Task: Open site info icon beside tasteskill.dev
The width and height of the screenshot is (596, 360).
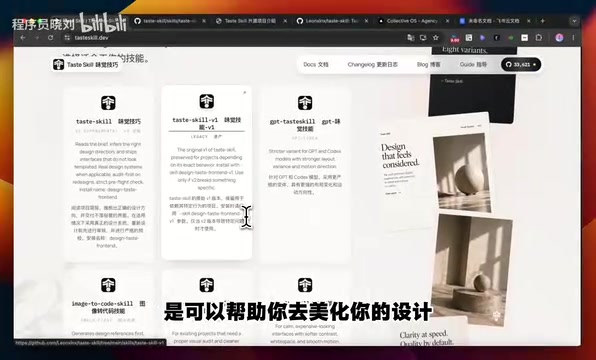Action: [x=67, y=38]
